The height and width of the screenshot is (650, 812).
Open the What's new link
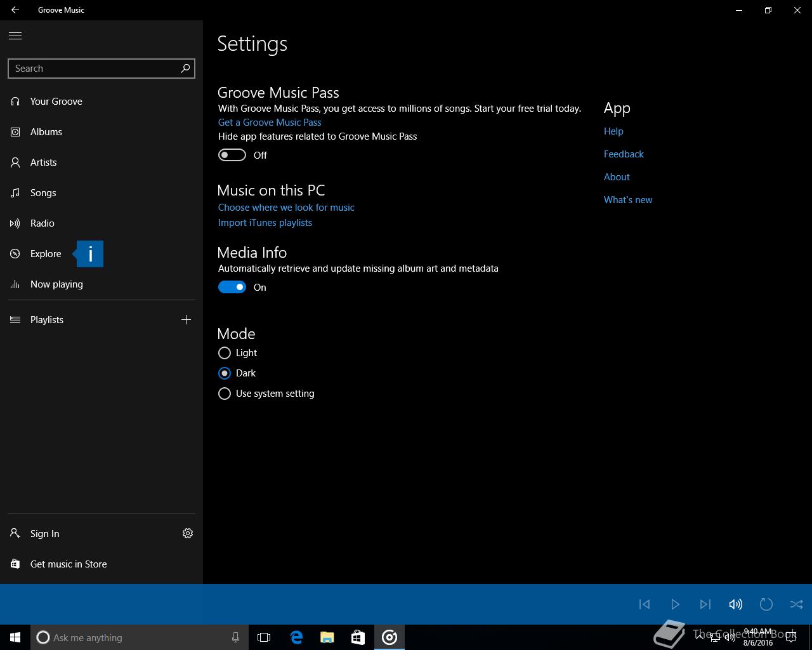[x=628, y=200]
